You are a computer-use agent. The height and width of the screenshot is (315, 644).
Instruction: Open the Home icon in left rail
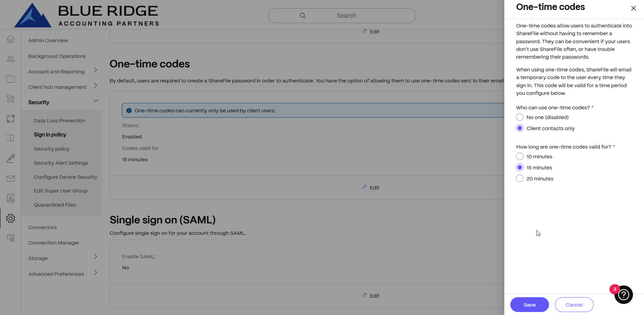(x=11, y=39)
